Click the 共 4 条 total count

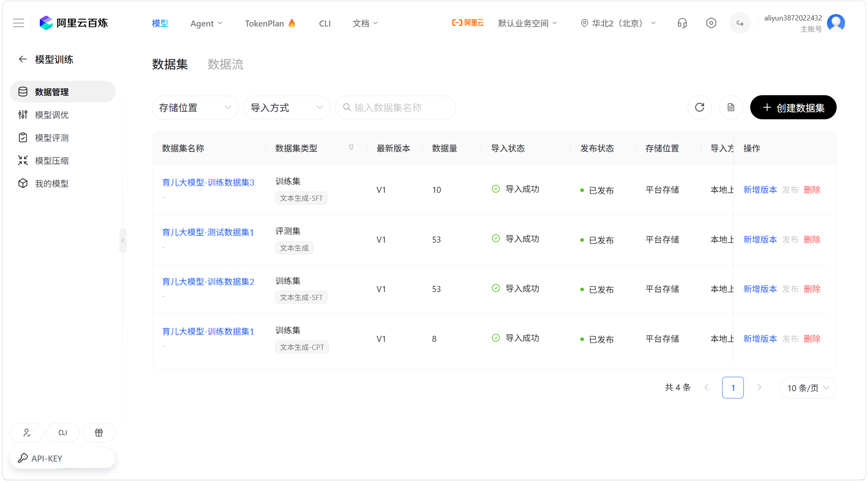pyautogui.click(x=678, y=388)
